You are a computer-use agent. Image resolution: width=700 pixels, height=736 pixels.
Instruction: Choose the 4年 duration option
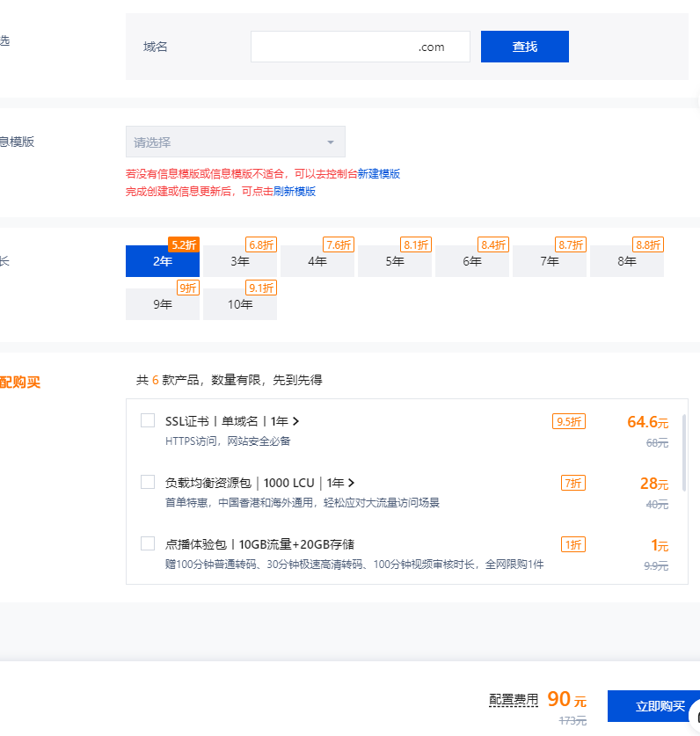click(x=317, y=261)
